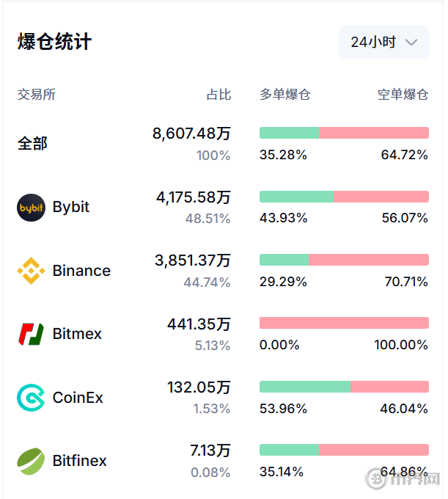Click the chevron arrow beside 24小时
The height and width of the screenshot is (499, 448).
[x=411, y=43]
